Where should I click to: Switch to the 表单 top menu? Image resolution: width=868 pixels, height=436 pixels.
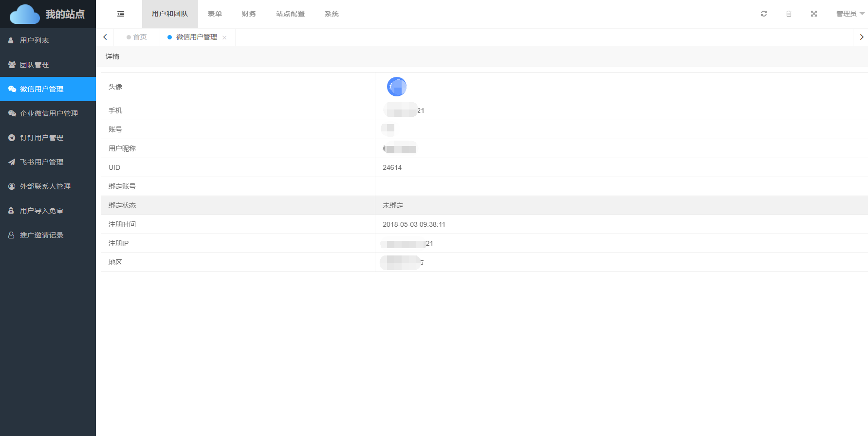click(x=215, y=14)
